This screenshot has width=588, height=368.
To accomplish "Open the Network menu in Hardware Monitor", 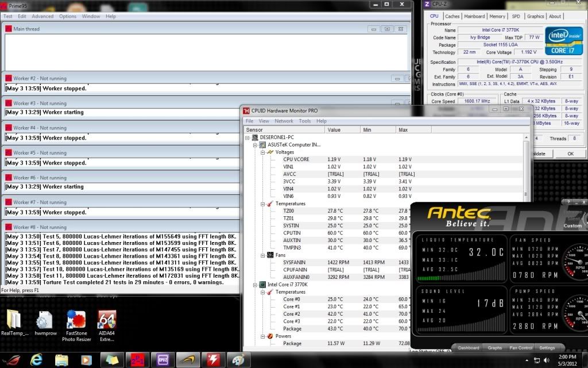I will 284,121.
